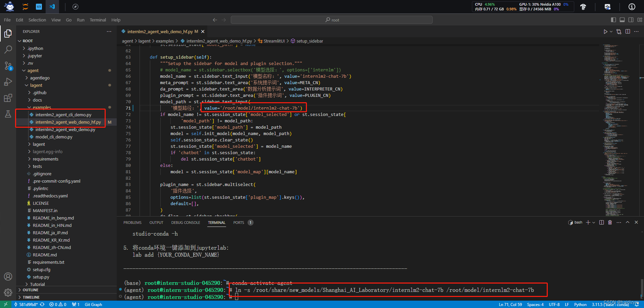Click the code minimap overview
Viewport: 644px width, 308px height.
click(x=619, y=130)
